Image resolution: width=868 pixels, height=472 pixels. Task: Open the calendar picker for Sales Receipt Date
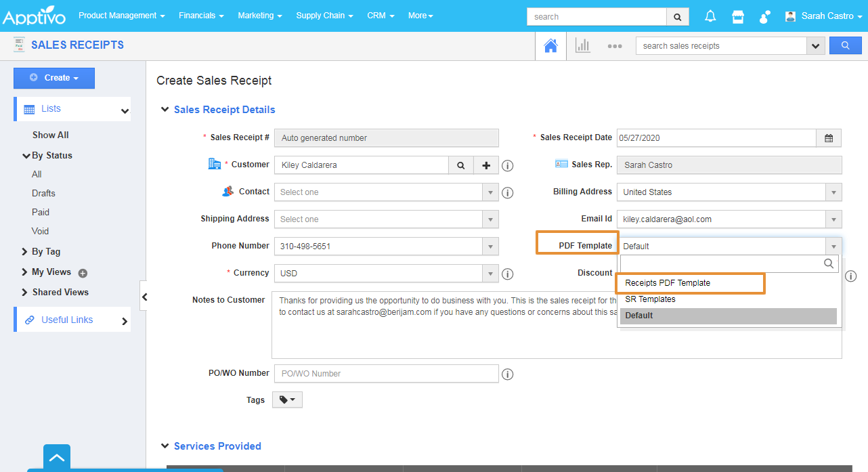(829, 137)
